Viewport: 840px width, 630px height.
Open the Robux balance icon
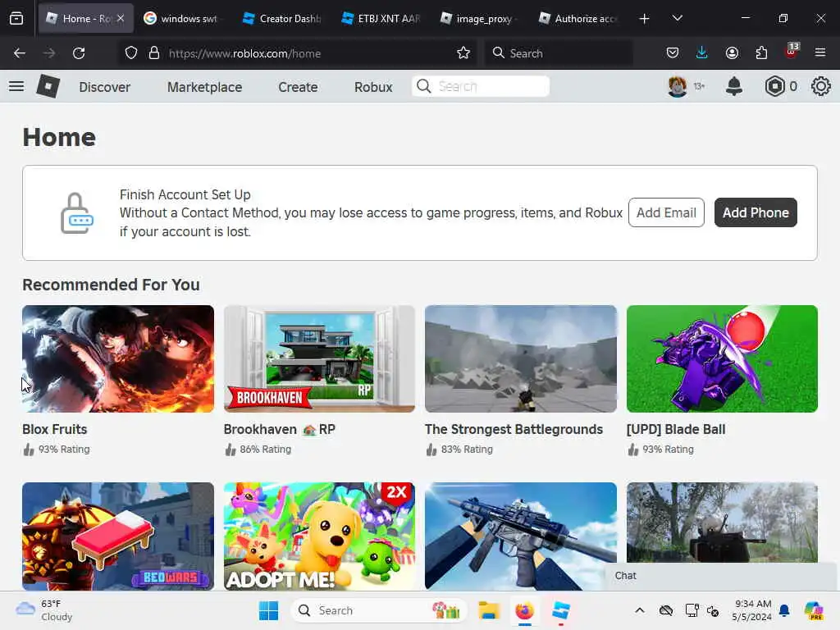click(x=774, y=86)
